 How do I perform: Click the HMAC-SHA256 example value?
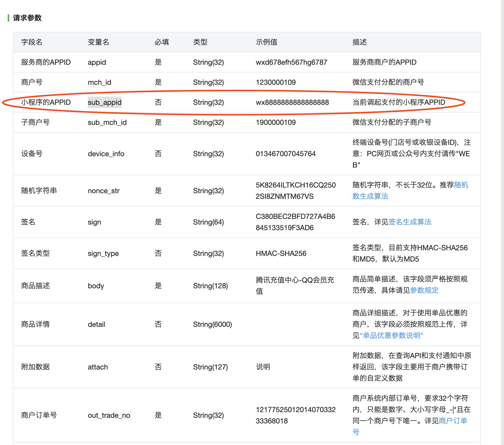281,253
